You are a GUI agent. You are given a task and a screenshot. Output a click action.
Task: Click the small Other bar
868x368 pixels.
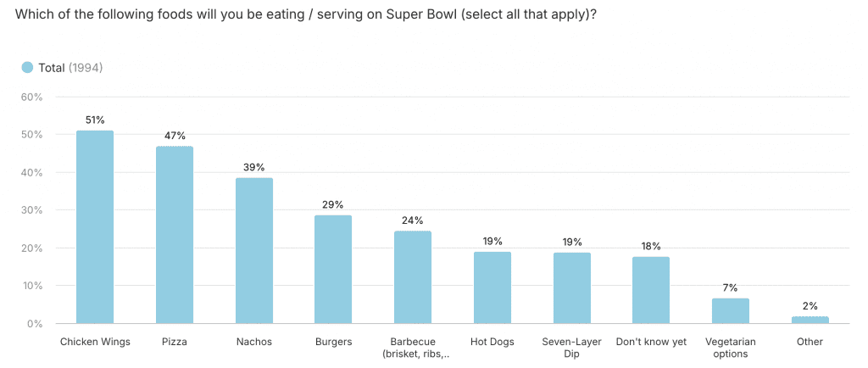(810, 320)
